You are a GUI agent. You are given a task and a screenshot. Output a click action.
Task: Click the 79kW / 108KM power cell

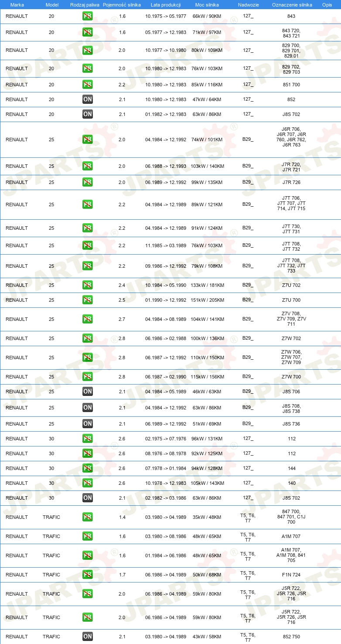point(207,266)
